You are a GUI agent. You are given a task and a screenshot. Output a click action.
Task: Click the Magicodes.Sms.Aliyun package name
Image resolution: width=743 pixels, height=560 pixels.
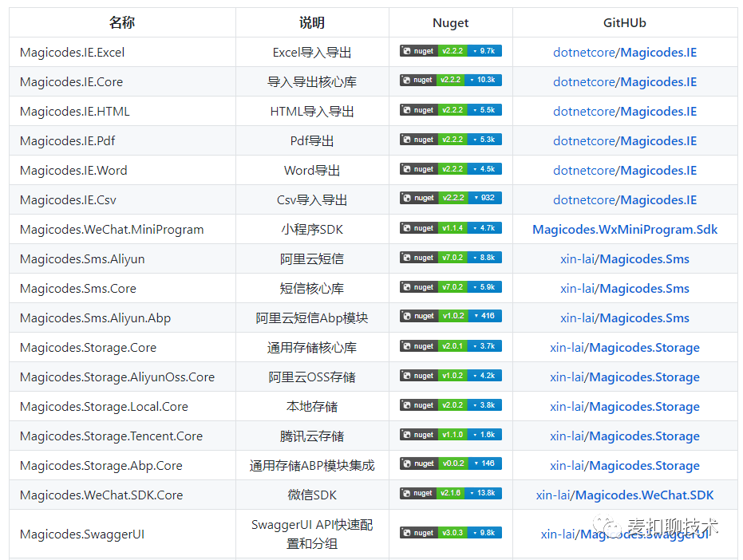[82, 259]
